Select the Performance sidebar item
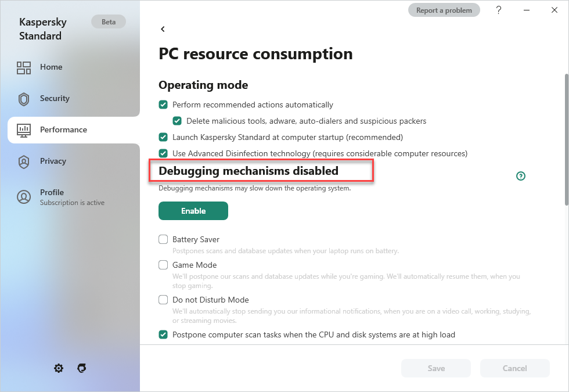Viewport: 569px width, 392px height. [63, 130]
